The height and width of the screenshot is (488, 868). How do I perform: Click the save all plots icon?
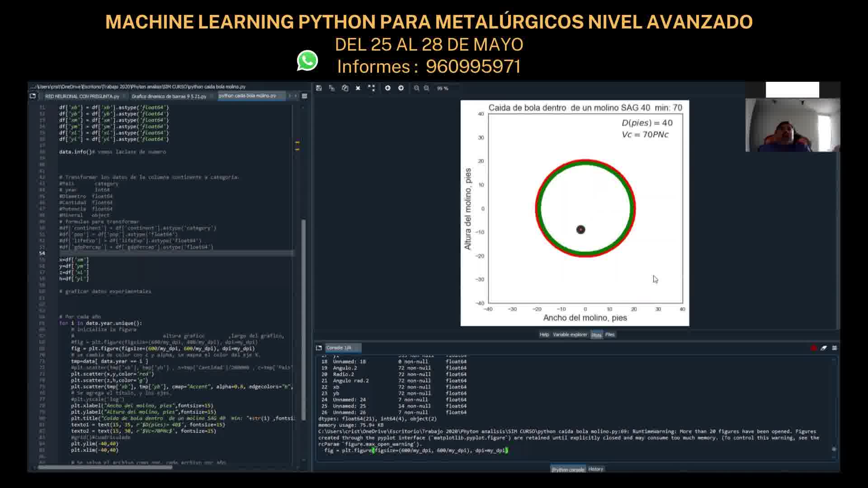click(332, 88)
